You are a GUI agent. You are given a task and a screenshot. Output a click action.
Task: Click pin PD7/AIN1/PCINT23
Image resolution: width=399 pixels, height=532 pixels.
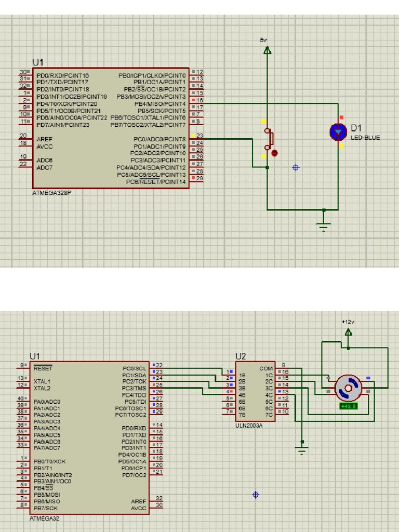click(x=63, y=125)
